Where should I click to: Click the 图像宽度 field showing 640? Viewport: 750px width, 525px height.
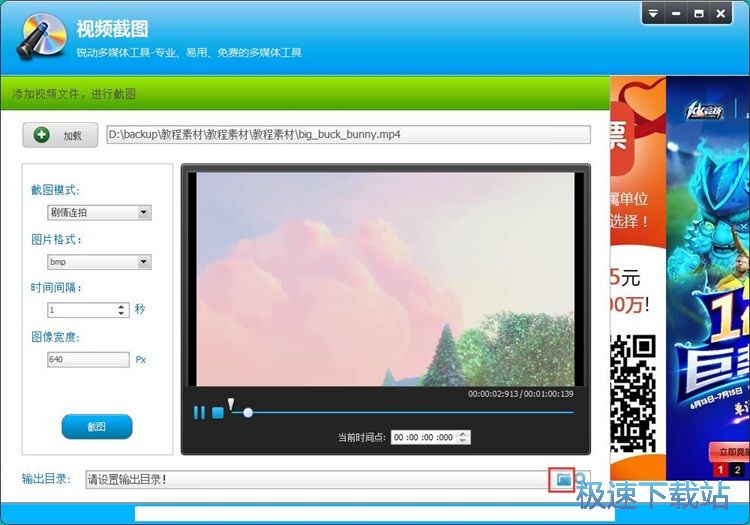(88, 360)
